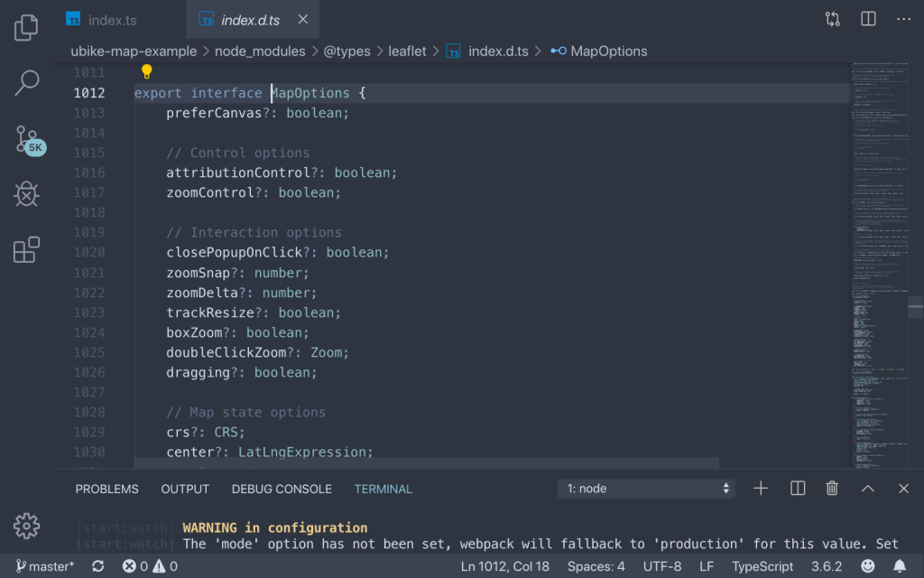Open the terminal selector '1: node' dropdown
This screenshot has width=924, height=578.
tap(647, 489)
